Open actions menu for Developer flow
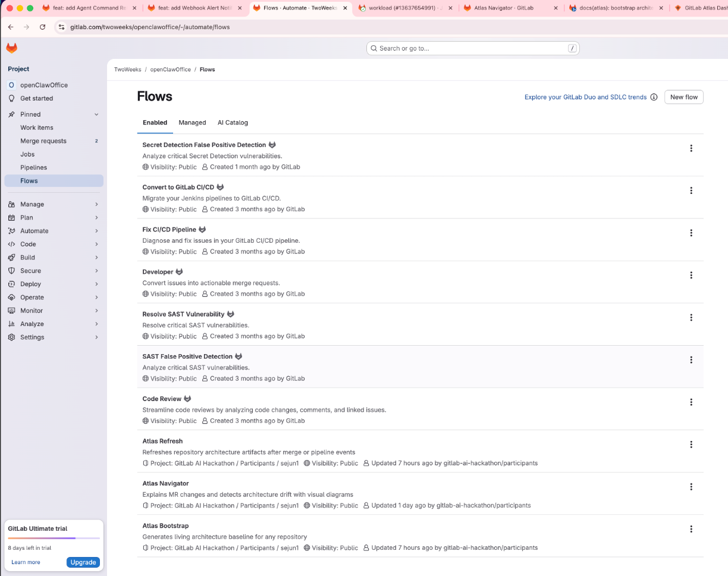 tap(691, 275)
